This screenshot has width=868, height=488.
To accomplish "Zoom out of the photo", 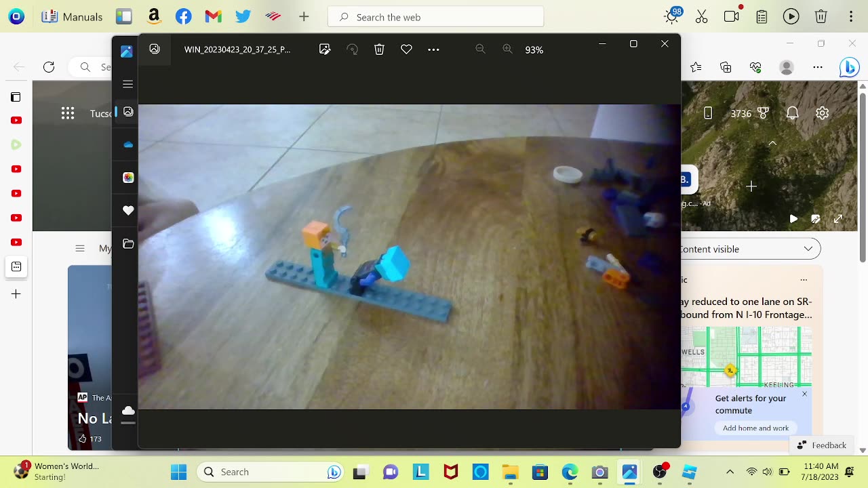I will [x=480, y=49].
